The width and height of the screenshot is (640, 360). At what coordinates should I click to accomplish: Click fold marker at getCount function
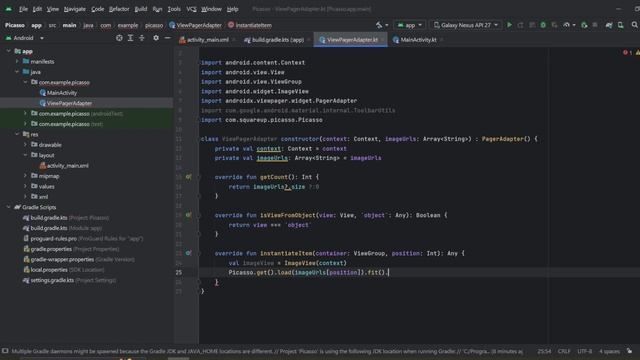[x=200, y=177]
